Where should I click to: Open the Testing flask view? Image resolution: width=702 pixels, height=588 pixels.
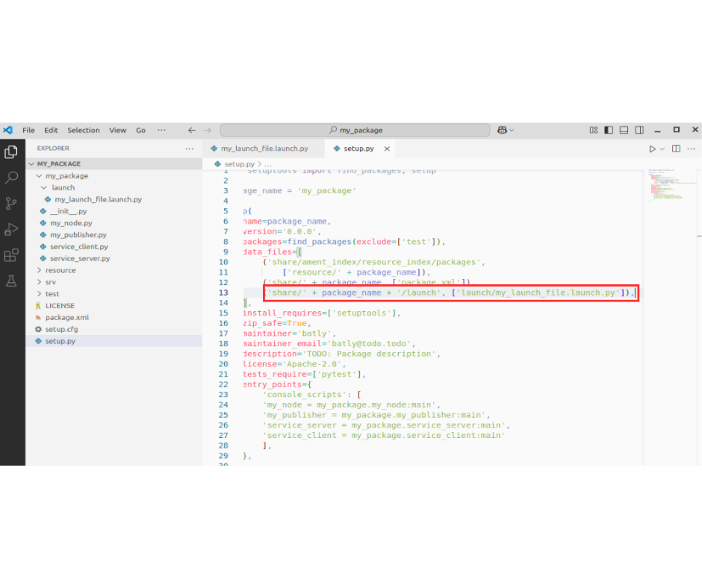(x=11, y=281)
